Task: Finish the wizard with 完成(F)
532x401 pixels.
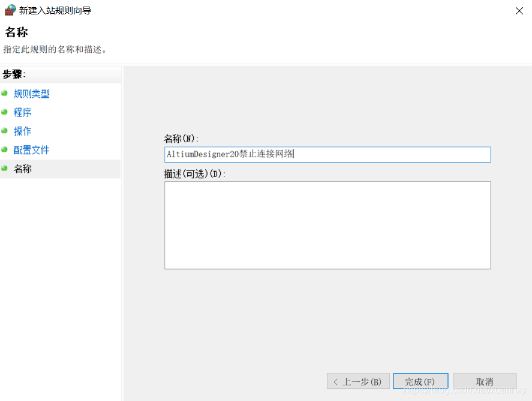Action: 420,381
